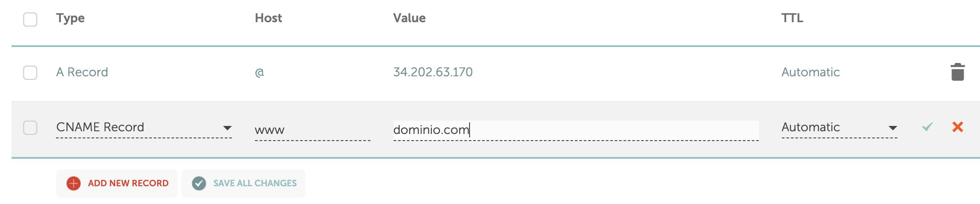Click the red plus circle icon
This screenshot has height=204, width=980.
74,183
